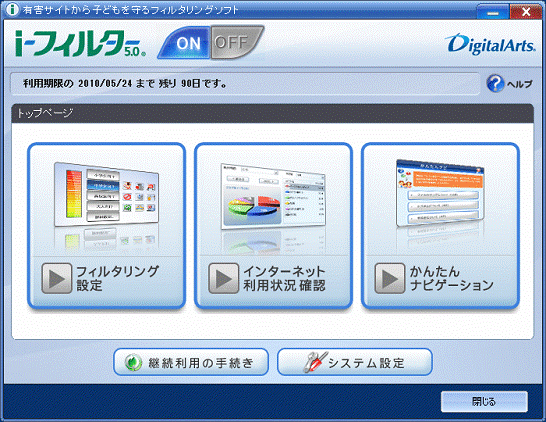Screen dimensions: 546x422
Task: Click the filtering settings preview thumbnail
Action: click(107, 194)
